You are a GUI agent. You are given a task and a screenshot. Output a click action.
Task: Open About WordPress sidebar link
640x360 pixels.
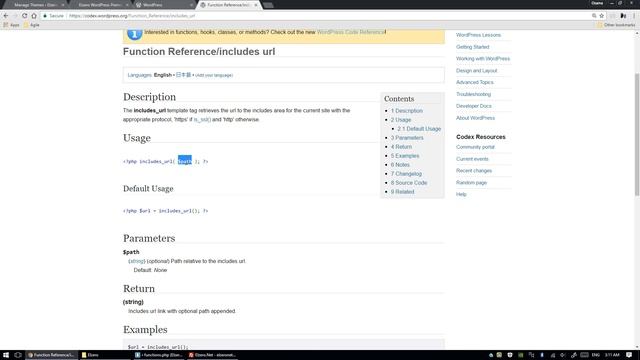tap(475, 118)
